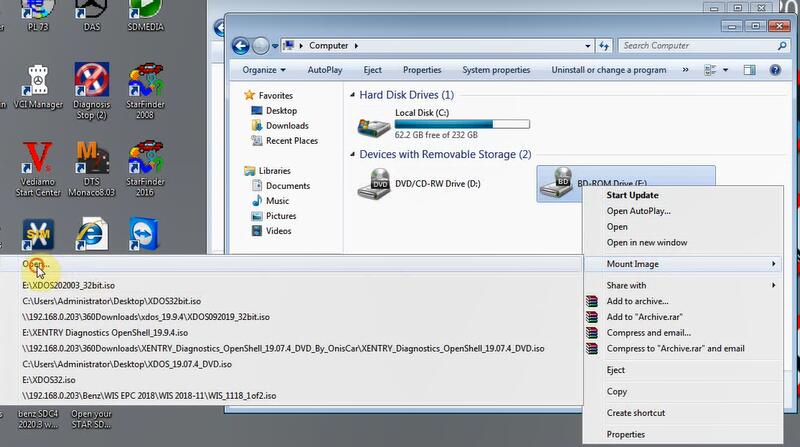Click the Eject toolbar button
This screenshot has height=447, width=800.
372,70
